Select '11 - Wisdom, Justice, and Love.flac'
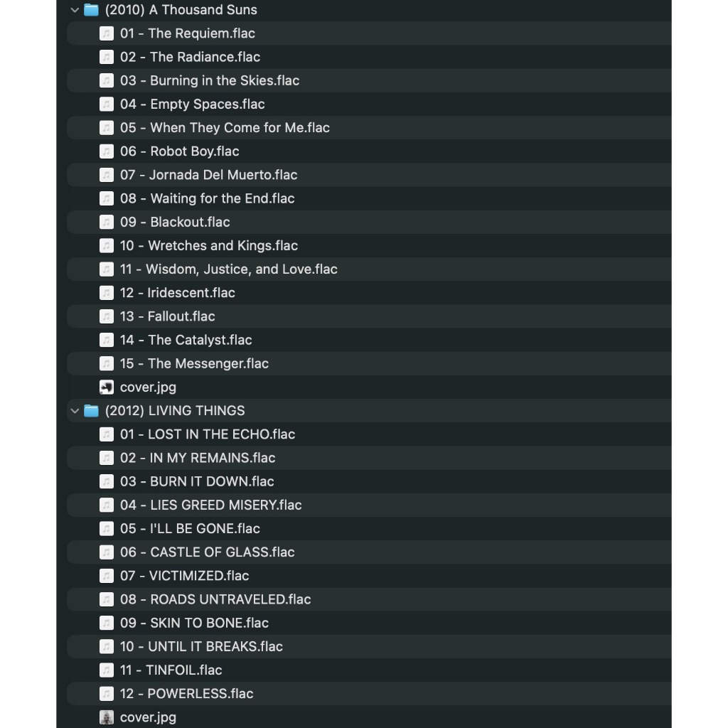 click(x=228, y=269)
